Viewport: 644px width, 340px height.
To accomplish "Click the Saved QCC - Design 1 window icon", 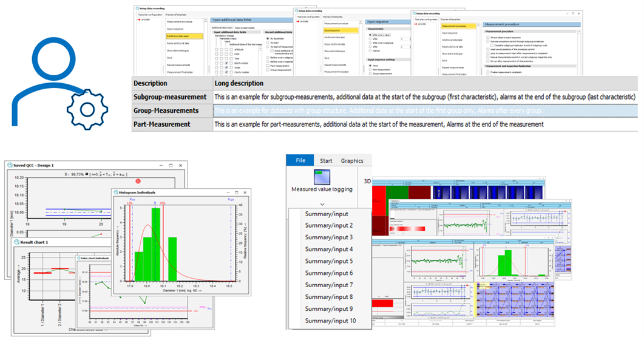I will 10,165.
